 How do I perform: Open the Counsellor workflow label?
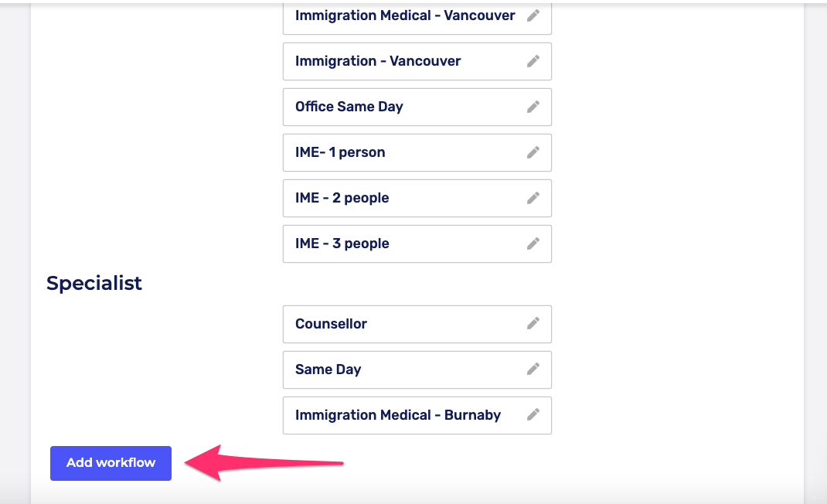331,324
